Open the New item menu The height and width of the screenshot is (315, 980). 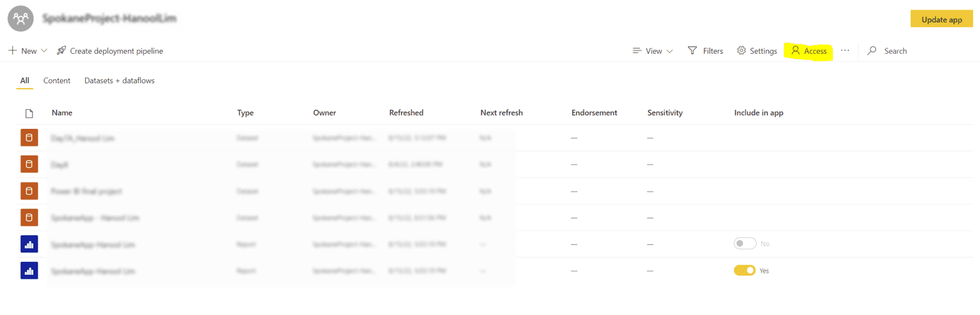tap(27, 50)
